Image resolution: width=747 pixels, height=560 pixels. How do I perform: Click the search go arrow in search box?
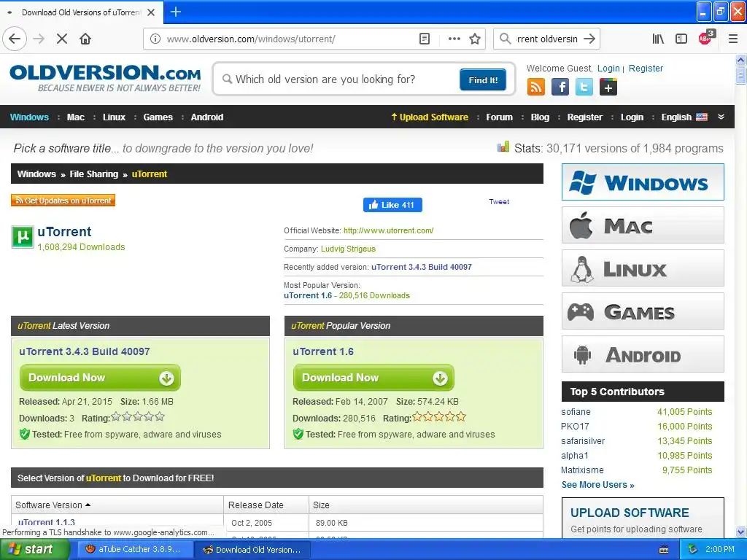click(589, 39)
